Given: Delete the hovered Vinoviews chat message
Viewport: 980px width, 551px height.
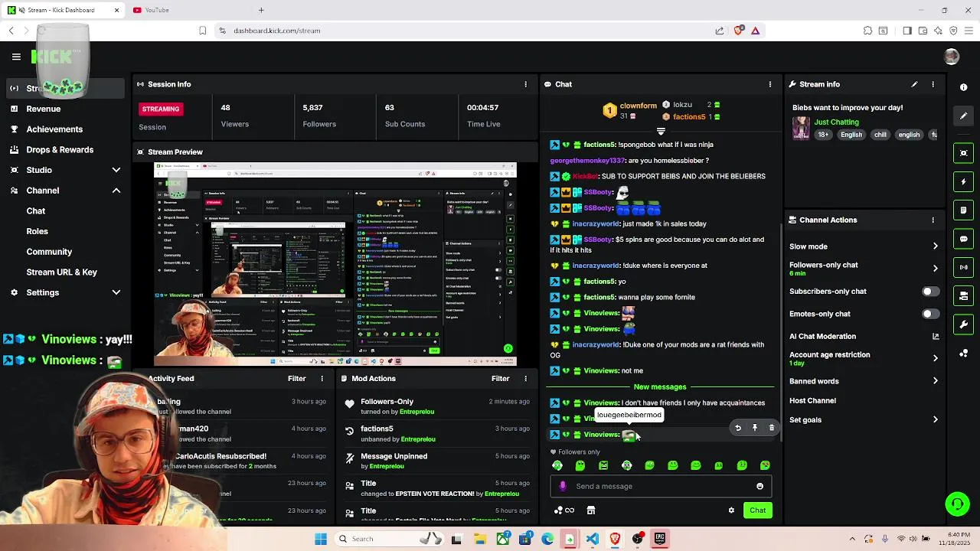Looking at the screenshot, I should [x=772, y=428].
